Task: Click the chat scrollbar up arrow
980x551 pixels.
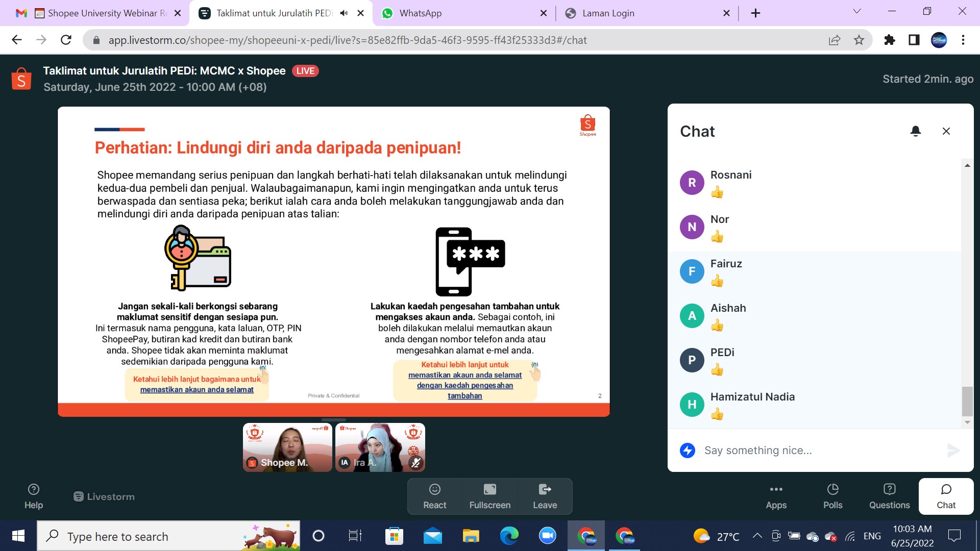Action: pyautogui.click(x=967, y=165)
